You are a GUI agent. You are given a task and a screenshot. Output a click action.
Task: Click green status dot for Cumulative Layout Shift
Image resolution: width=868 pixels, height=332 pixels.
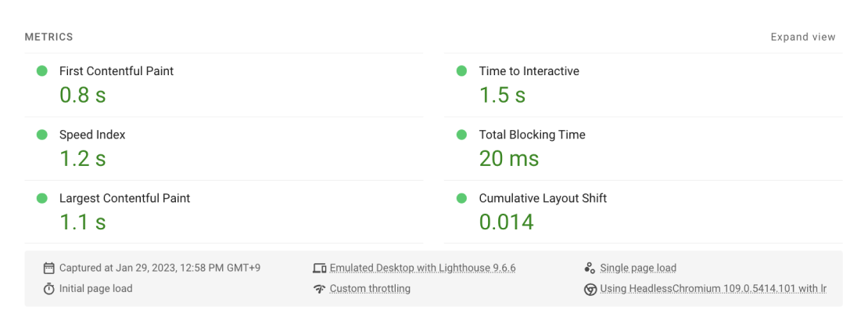pos(461,198)
